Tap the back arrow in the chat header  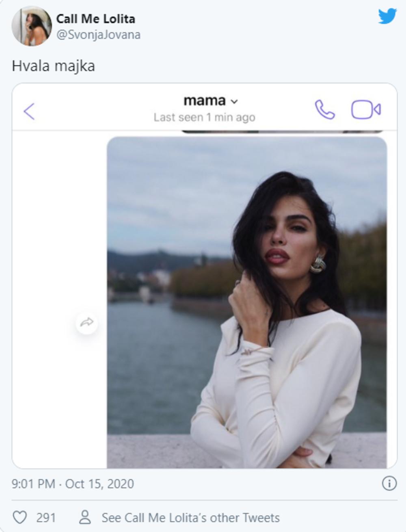click(29, 111)
